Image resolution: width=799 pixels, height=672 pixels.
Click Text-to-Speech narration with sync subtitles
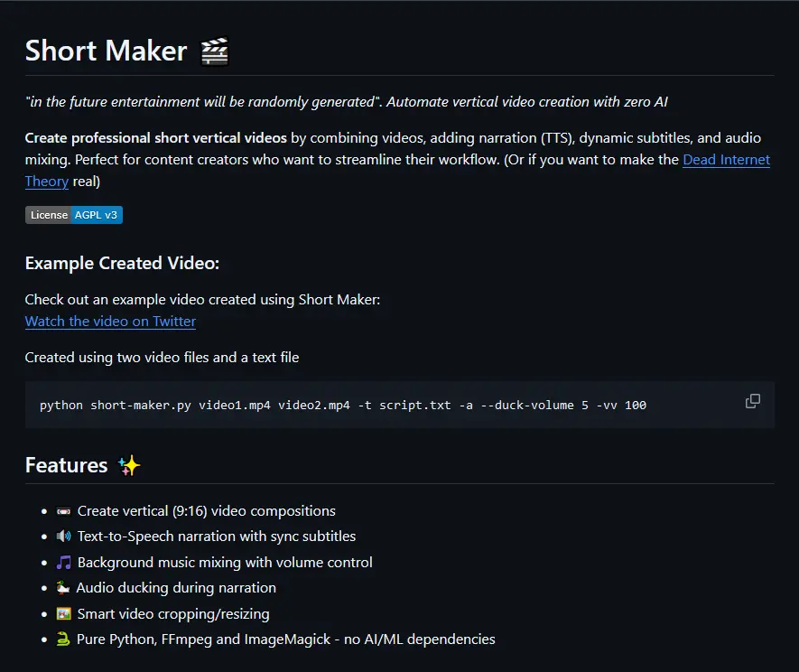point(217,537)
